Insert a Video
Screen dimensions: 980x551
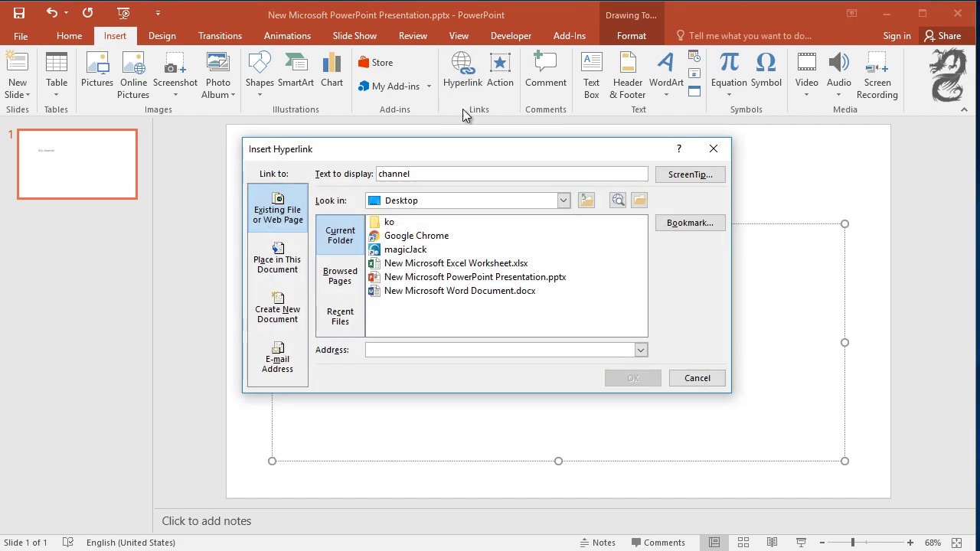point(806,76)
